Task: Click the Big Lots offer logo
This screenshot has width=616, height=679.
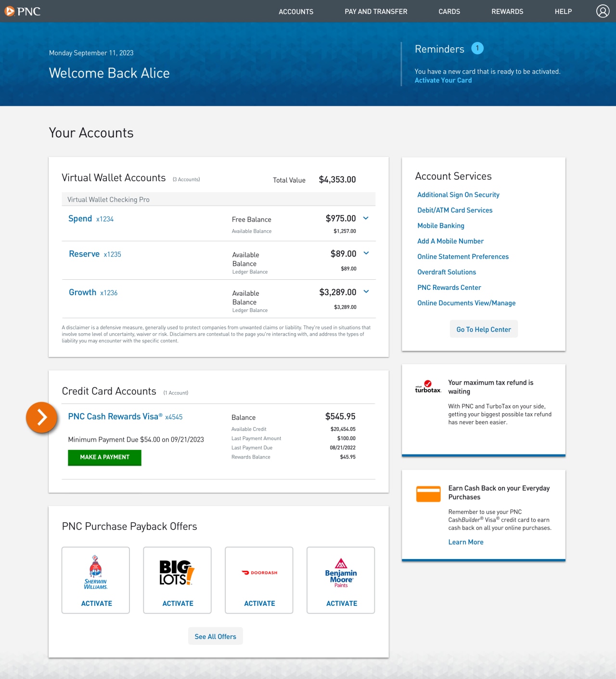Action: coord(177,572)
